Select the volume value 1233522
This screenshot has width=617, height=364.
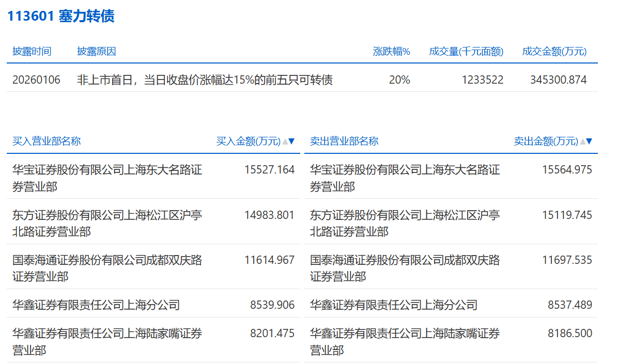coord(483,80)
